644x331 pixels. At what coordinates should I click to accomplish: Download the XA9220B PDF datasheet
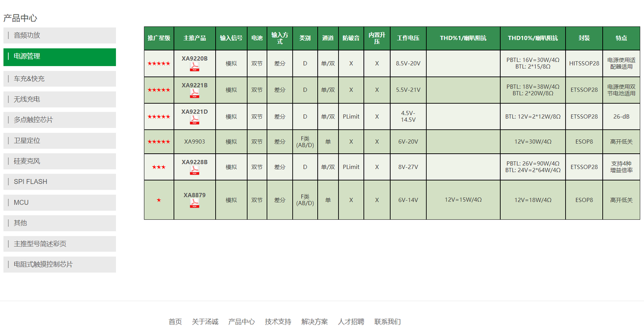click(194, 67)
